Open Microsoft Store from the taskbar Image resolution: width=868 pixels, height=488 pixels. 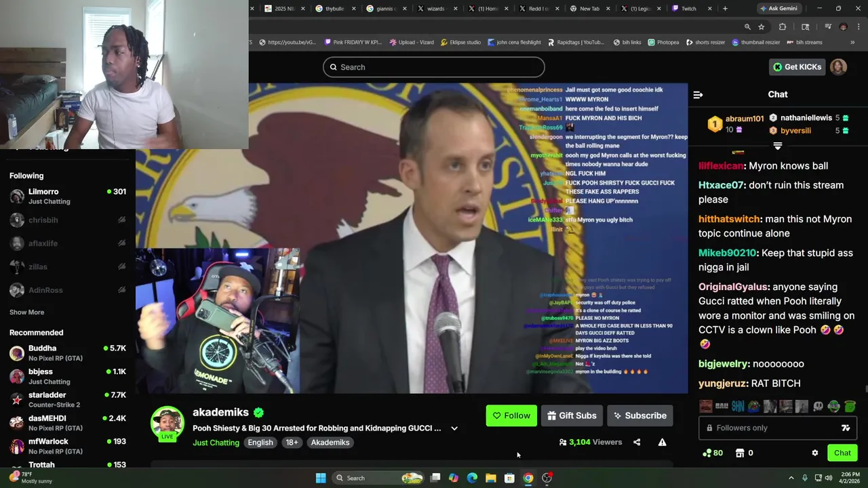pos(509,478)
